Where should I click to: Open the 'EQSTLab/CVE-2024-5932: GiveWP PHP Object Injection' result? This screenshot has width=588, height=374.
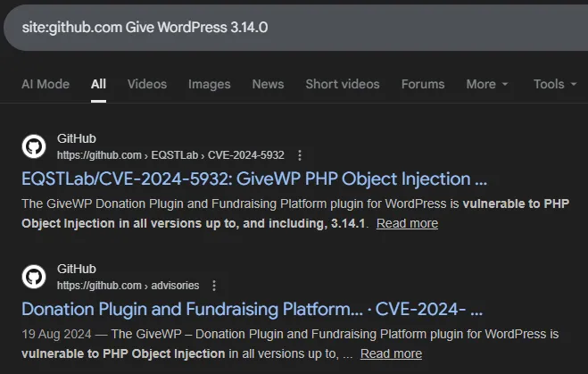254,178
